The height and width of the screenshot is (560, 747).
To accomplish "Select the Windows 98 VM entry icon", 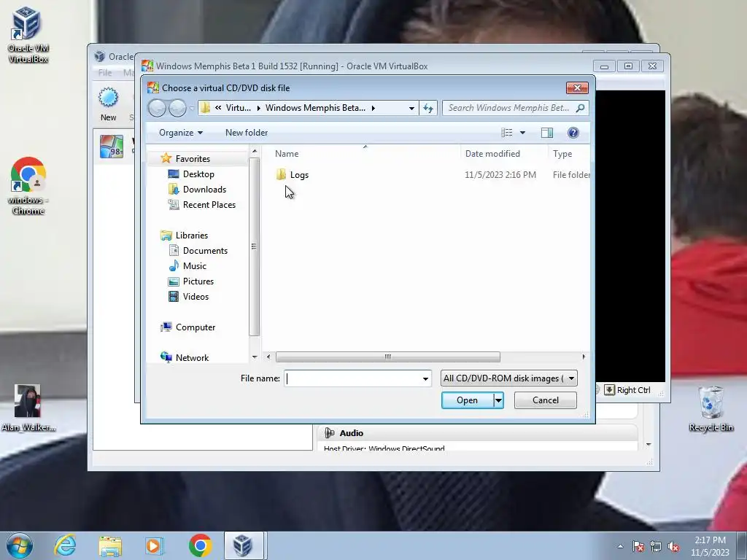I will [112, 146].
